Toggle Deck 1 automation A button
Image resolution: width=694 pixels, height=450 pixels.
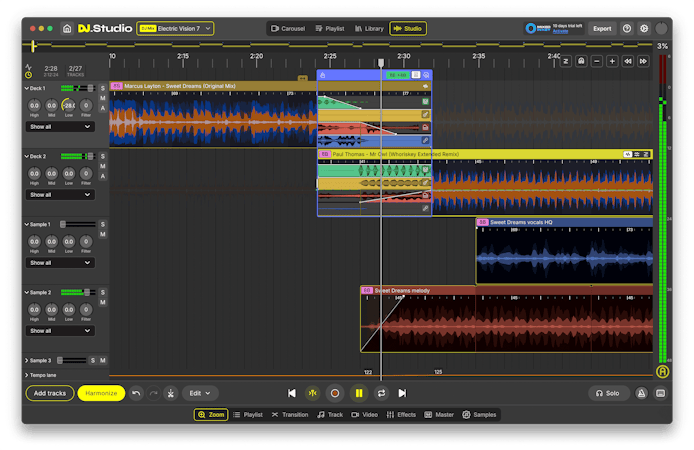103,108
